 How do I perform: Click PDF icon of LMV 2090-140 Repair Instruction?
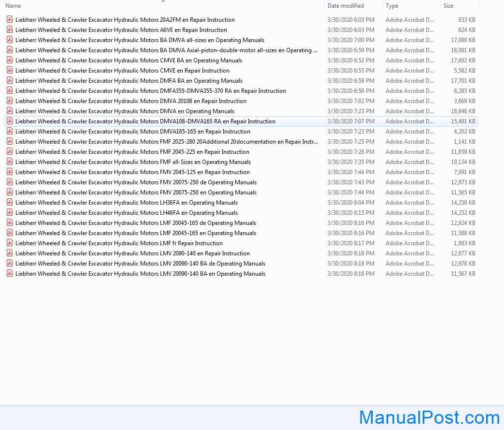point(10,253)
